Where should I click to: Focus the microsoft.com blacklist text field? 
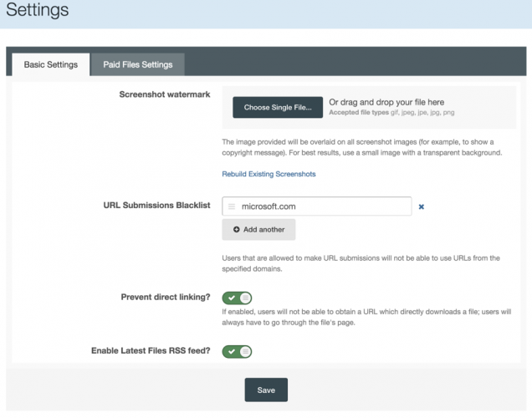(317, 206)
